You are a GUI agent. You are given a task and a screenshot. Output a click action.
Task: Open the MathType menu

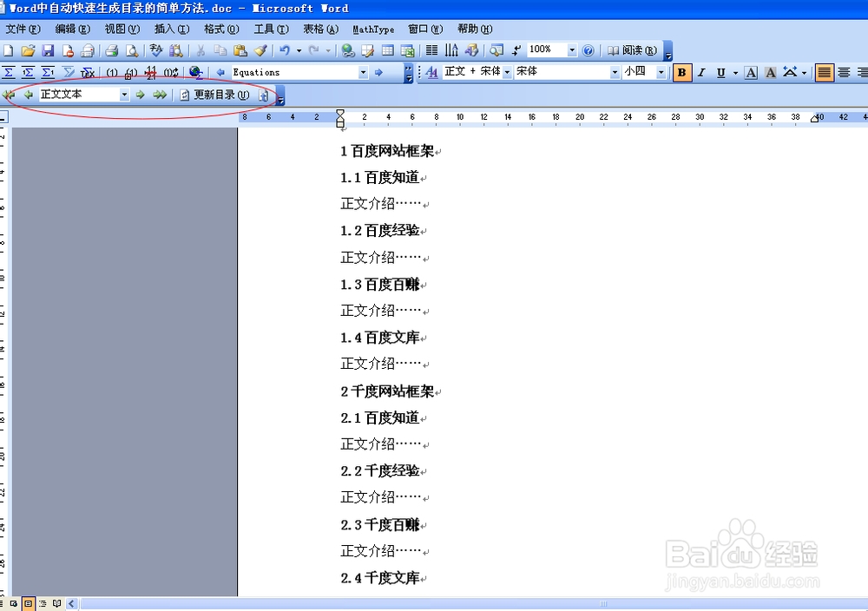tap(373, 30)
